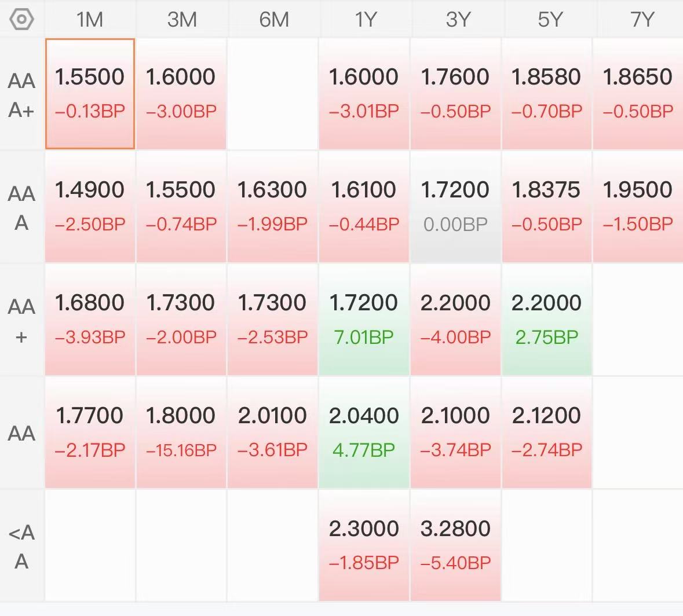
Task: Open the <AA 1Y cell showing 2.3000
Action: click(364, 545)
